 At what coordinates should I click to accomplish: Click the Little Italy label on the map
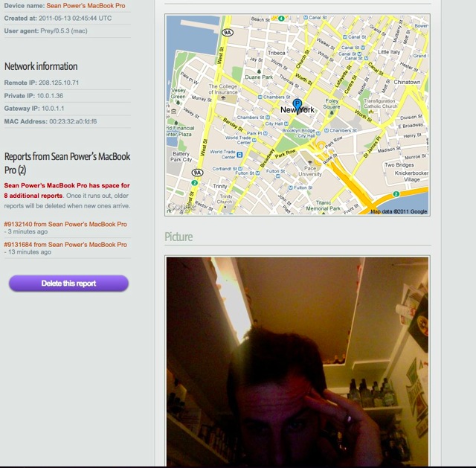[389, 52]
